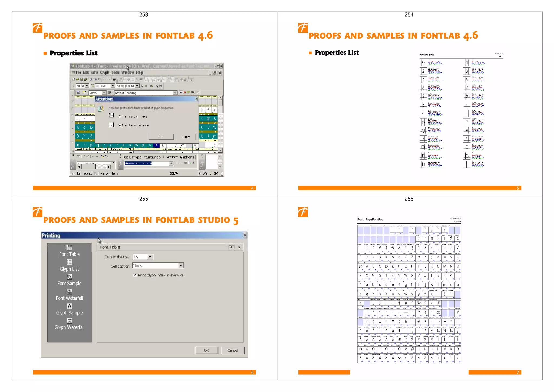554x392 pixels.
Task: Click the open folder icon in FontLab toolbar
Action: [x=77, y=79]
